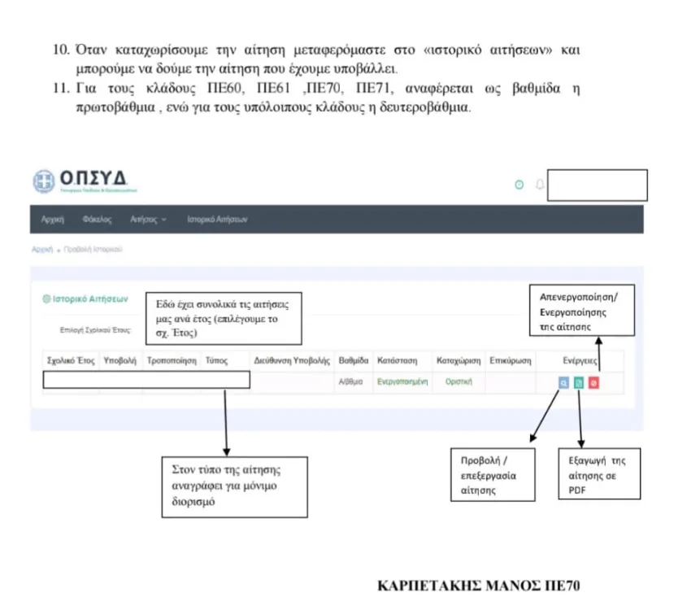Click the blue view/edit application icon

[563, 383]
